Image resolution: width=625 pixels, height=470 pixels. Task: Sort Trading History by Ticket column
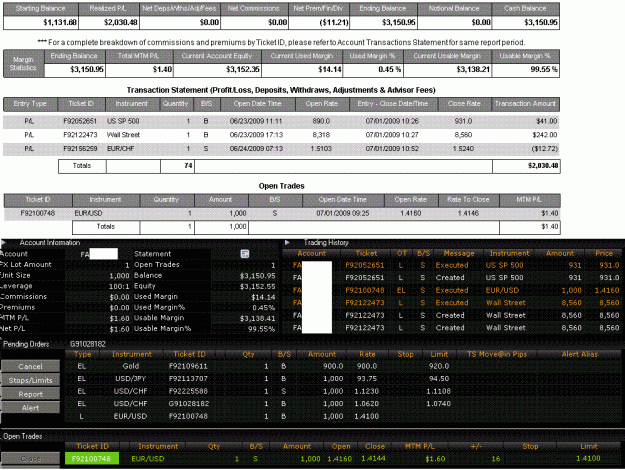coord(366,253)
